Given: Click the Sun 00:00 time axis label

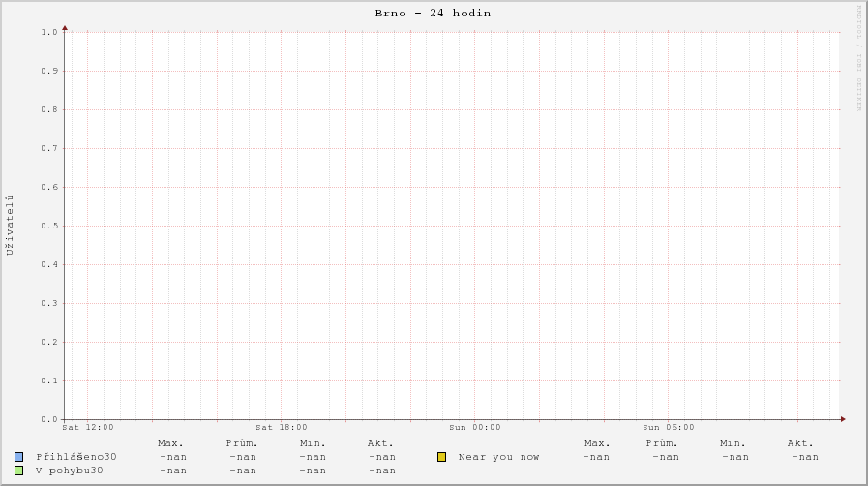Looking at the screenshot, I should point(474,427).
